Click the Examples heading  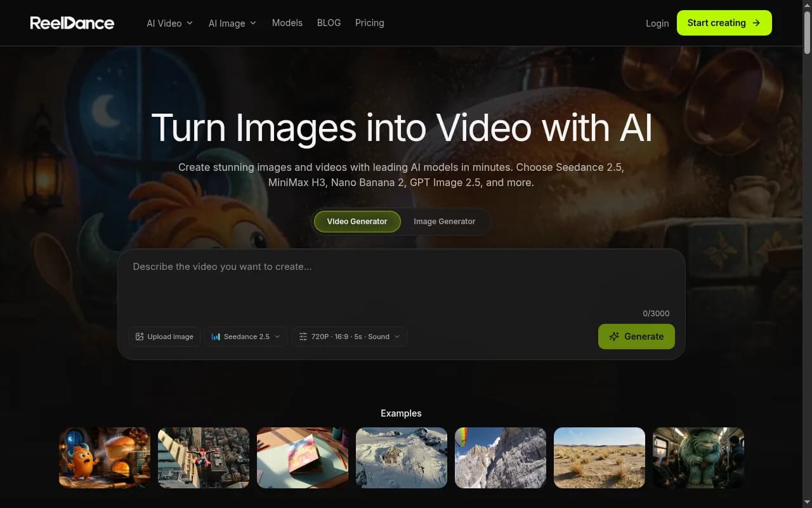401,413
